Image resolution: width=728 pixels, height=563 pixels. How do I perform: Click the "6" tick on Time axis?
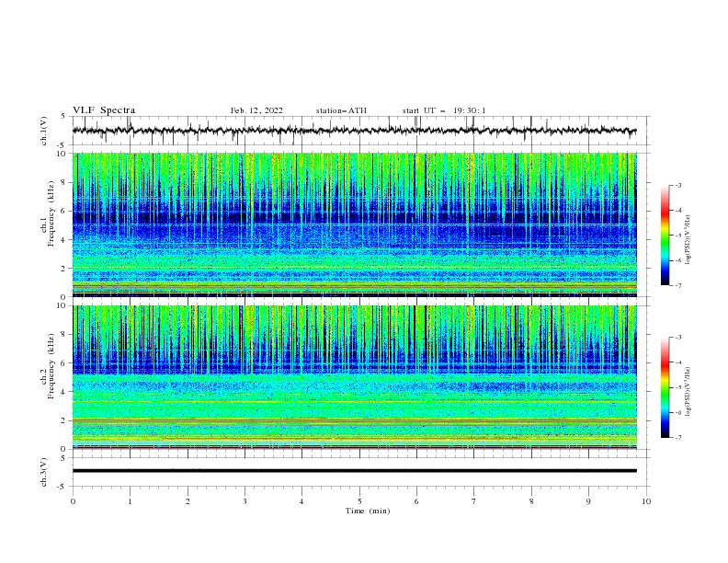[416, 501]
